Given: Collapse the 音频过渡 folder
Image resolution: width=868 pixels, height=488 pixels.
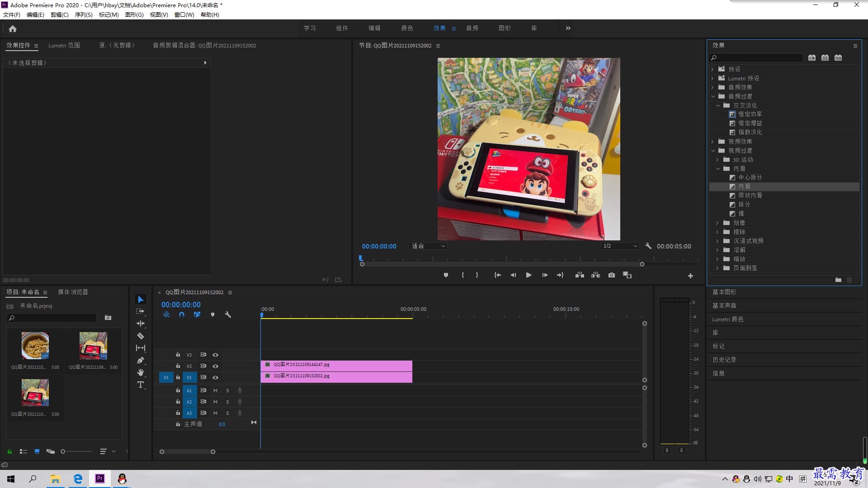Looking at the screenshot, I should (x=713, y=96).
